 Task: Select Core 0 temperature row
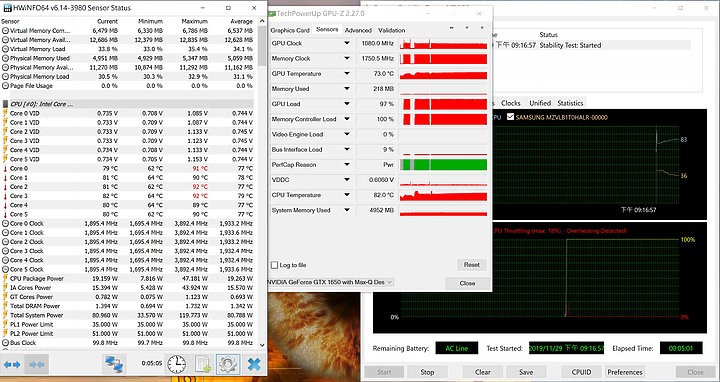[127, 169]
